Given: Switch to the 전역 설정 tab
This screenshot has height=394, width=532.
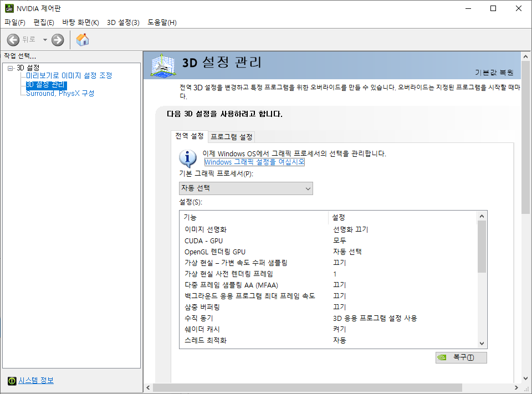Looking at the screenshot, I should click(190, 136).
